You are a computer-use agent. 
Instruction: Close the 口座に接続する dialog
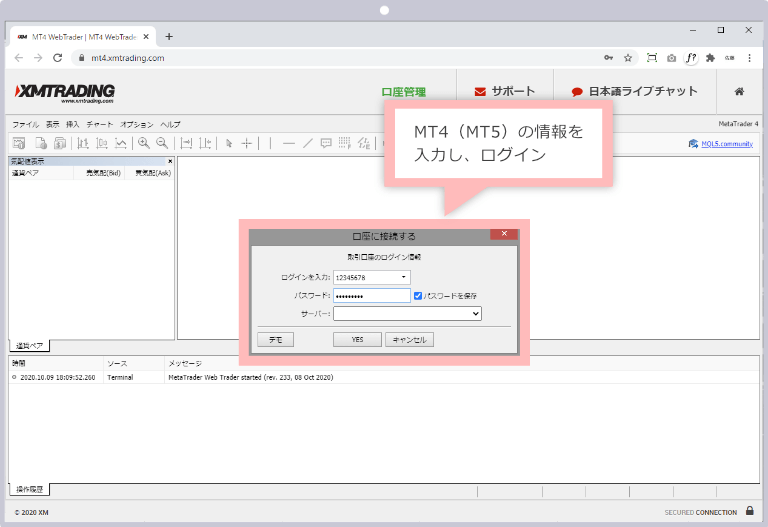pyautogui.click(x=504, y=235)
